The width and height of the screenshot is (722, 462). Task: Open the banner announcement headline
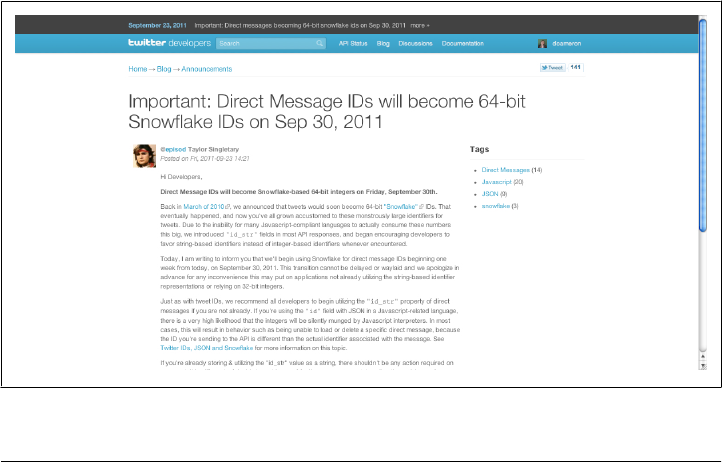[300, 25]
